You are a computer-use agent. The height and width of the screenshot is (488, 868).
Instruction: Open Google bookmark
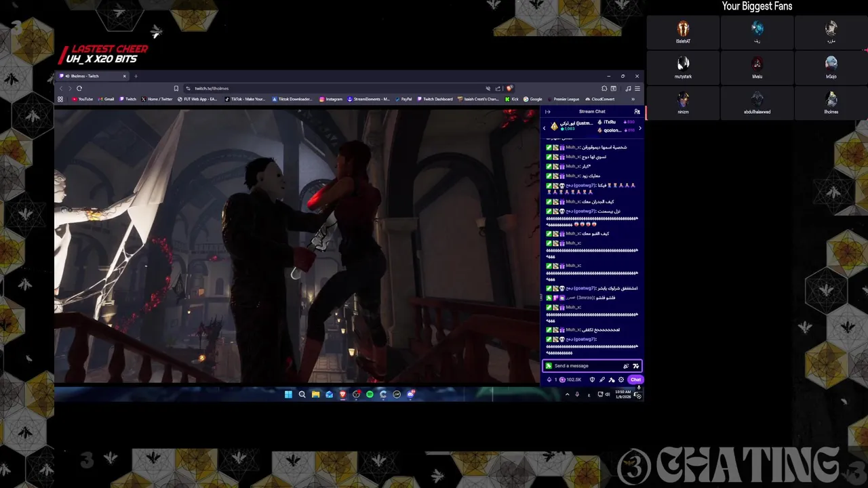[533, 99]
